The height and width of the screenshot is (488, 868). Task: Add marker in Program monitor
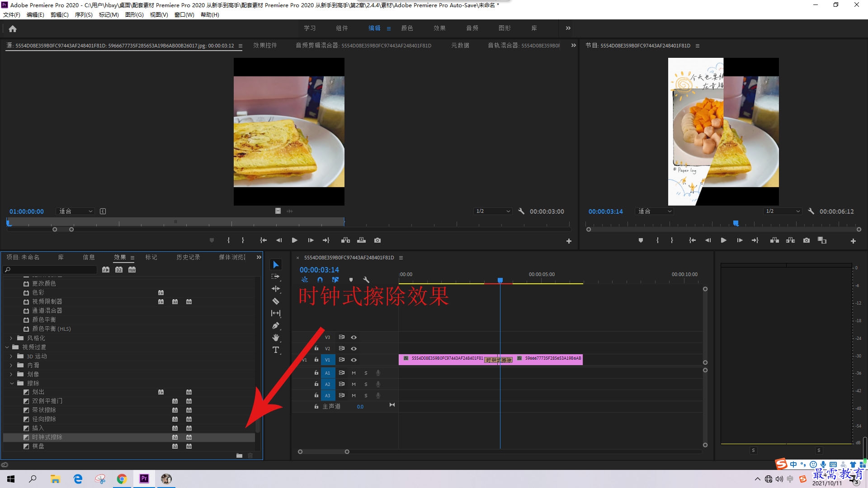pyautogui.click(x=641, y=240)
